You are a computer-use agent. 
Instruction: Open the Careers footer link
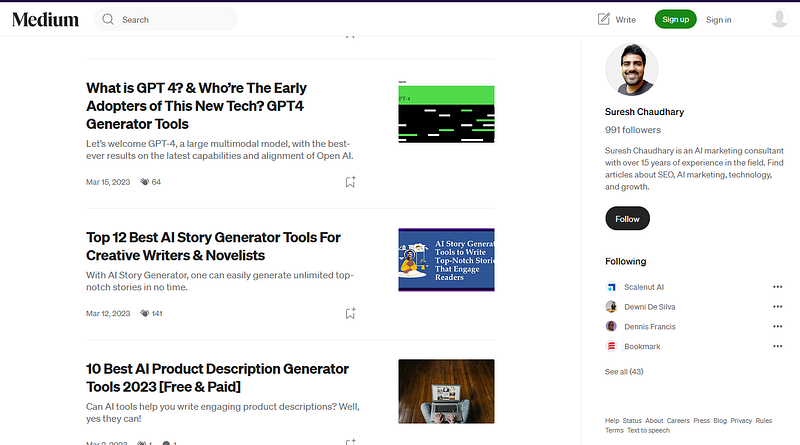point(678,421)
